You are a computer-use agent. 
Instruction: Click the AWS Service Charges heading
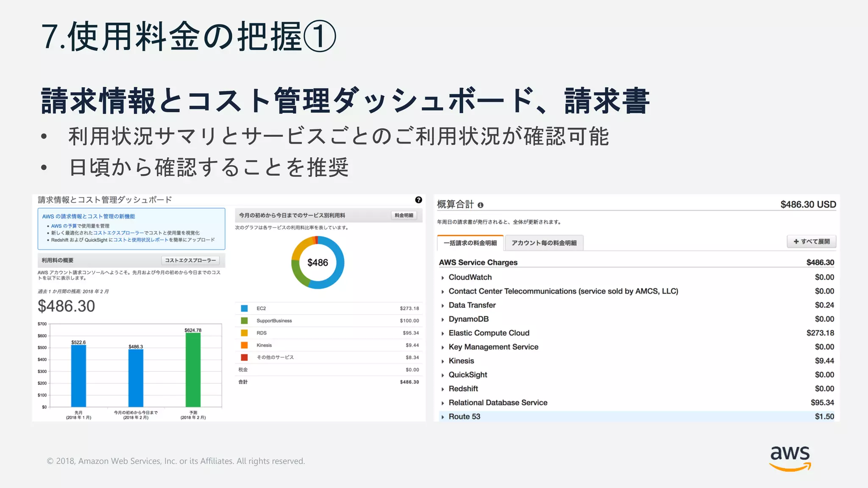coord(478,262)
